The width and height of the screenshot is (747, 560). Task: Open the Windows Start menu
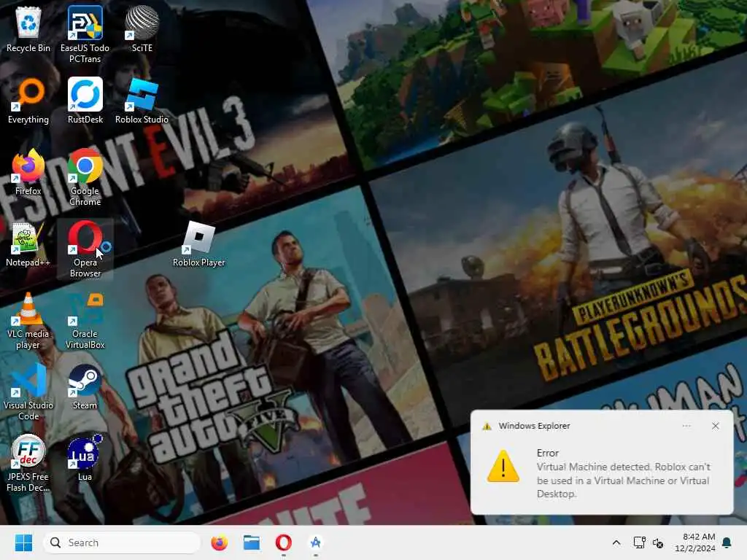click(23, 542)
